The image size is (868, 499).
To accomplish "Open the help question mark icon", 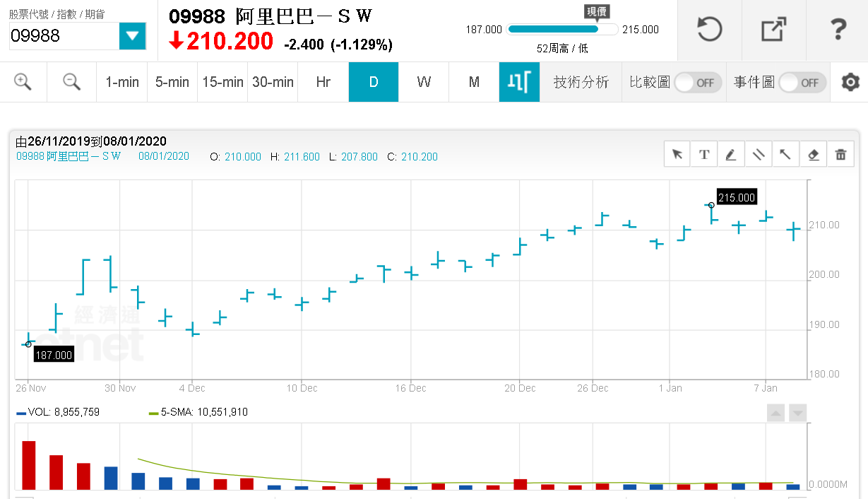I will [838, 30].
